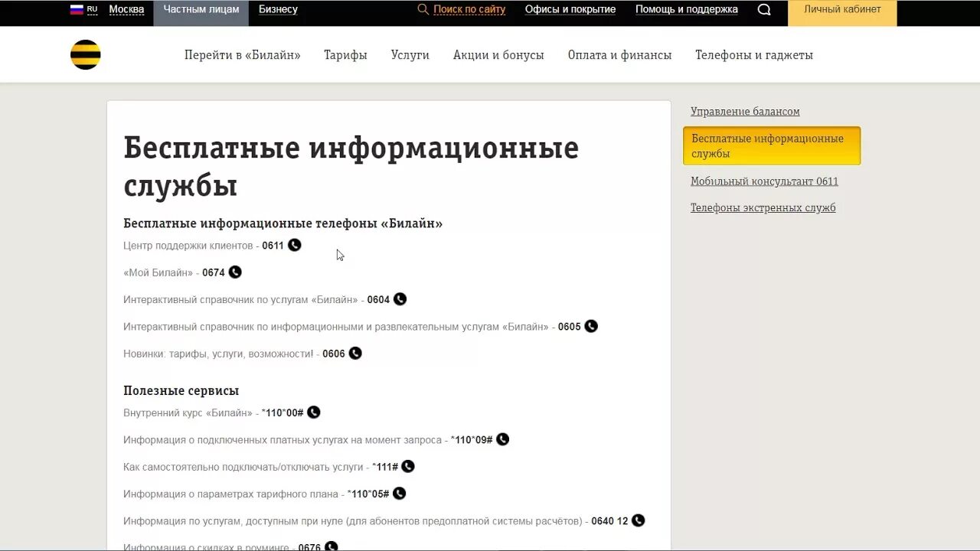Viewport: 980px width, 551px height.
Task: Click the «Мой Билайн» number 0674
Action: pyautogui.click(x=214, y=272)
